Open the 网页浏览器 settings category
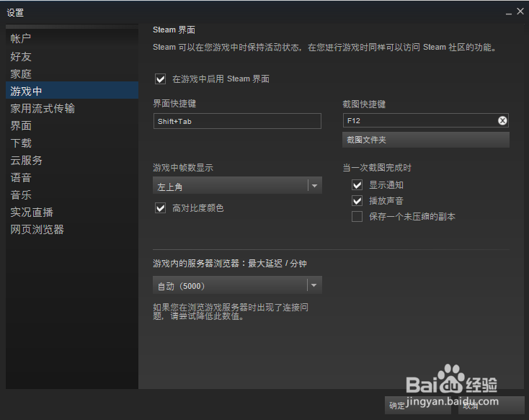529x420 pixels. 72,229
